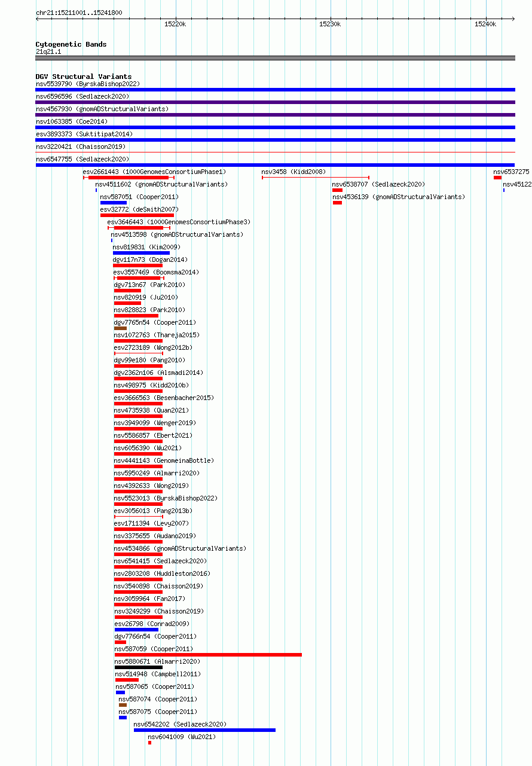Click nsv6056390 (Wu2021) label
Image resolution: width=532 pixels, height=766 pixels.
pyautogui.click(x=148, y=448)
